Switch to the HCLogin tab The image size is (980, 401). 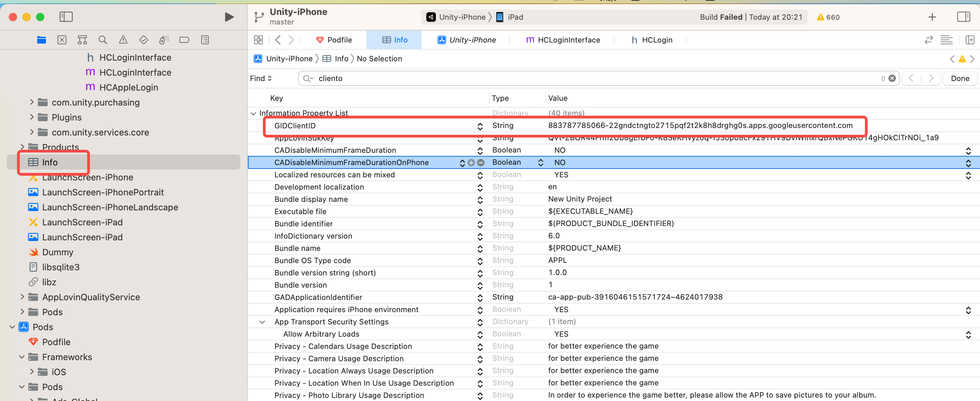pos(652,40)
